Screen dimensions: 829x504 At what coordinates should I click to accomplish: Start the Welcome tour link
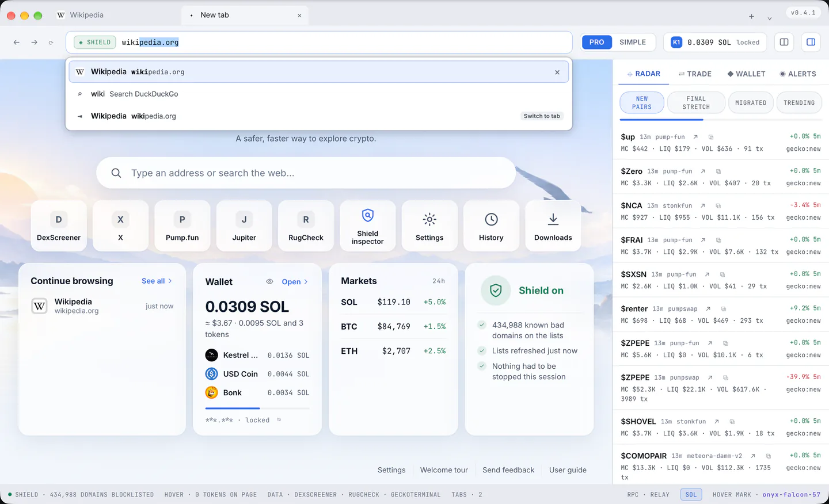(444, 470)
